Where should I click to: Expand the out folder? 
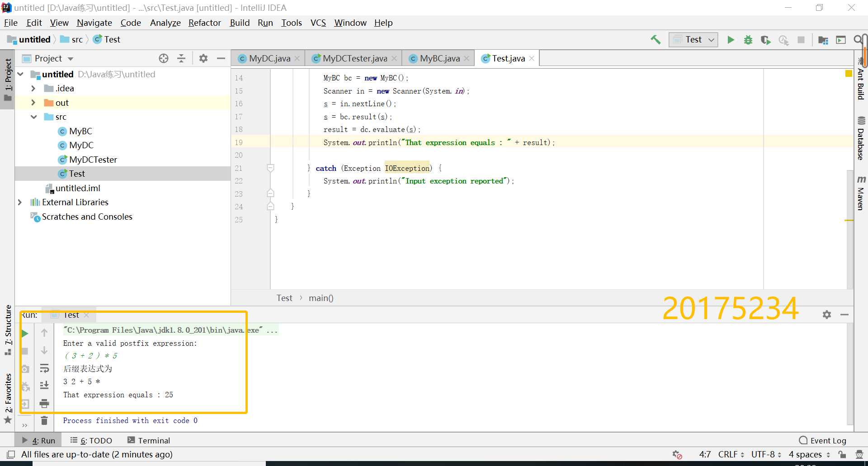pos(33,103)
